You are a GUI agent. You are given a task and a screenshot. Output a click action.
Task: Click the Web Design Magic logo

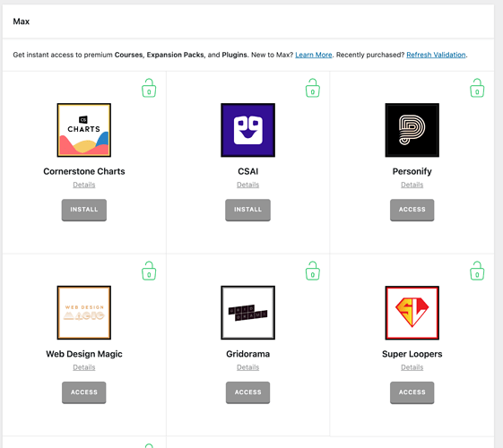pyautogui.click(x=84, y=313)
